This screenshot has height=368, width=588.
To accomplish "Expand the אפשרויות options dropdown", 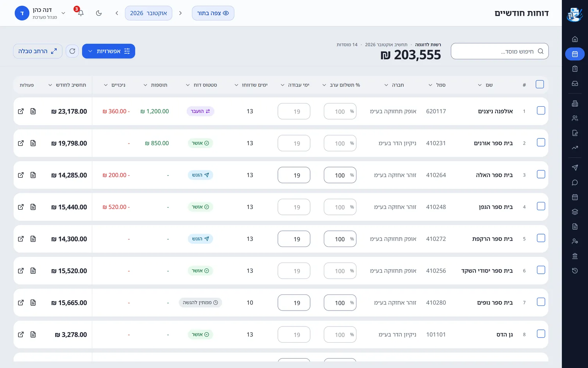I will (x=108, y=51).
